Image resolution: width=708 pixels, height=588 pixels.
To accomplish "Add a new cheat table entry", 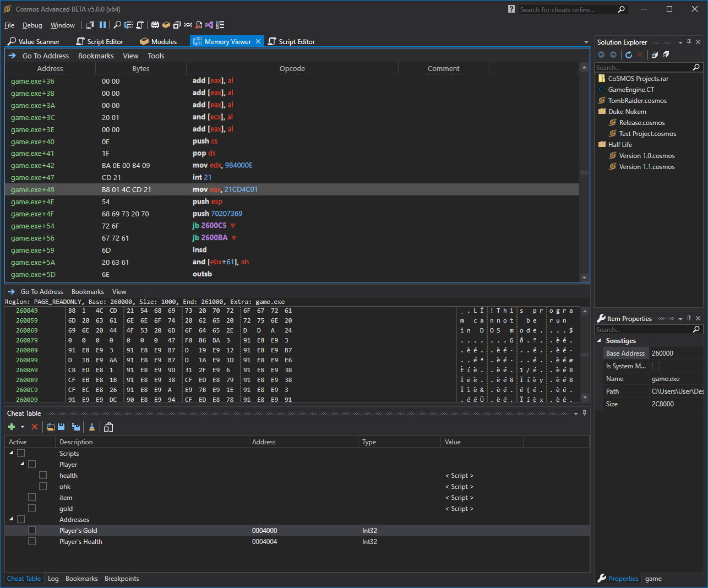I will tap(12, 427).
